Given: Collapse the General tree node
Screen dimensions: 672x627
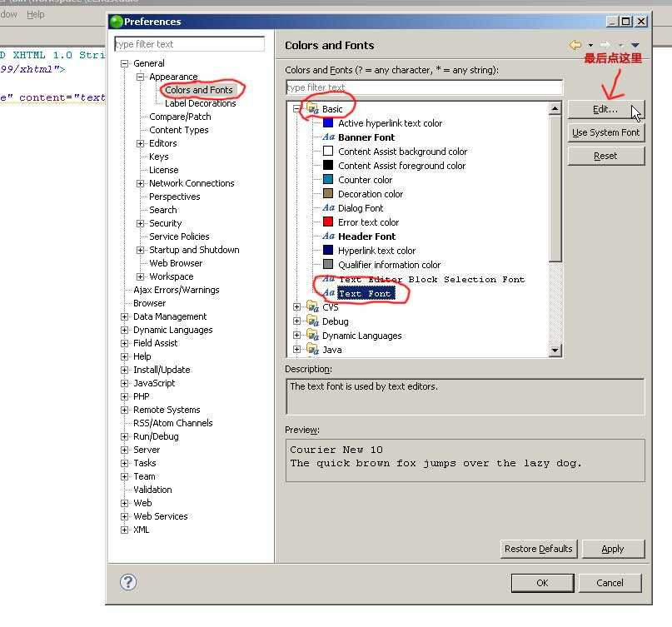Looking at the screenshot, I should pos(124,63).
